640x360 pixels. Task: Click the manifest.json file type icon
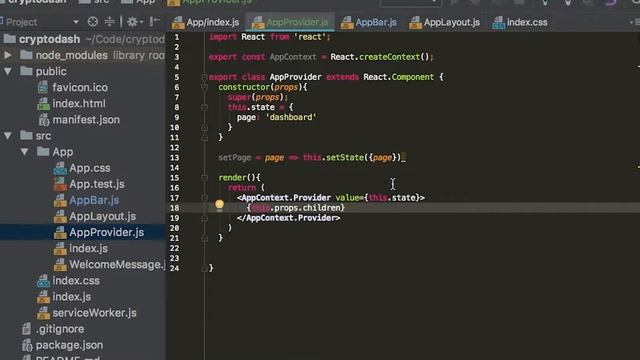coord(43,120)
